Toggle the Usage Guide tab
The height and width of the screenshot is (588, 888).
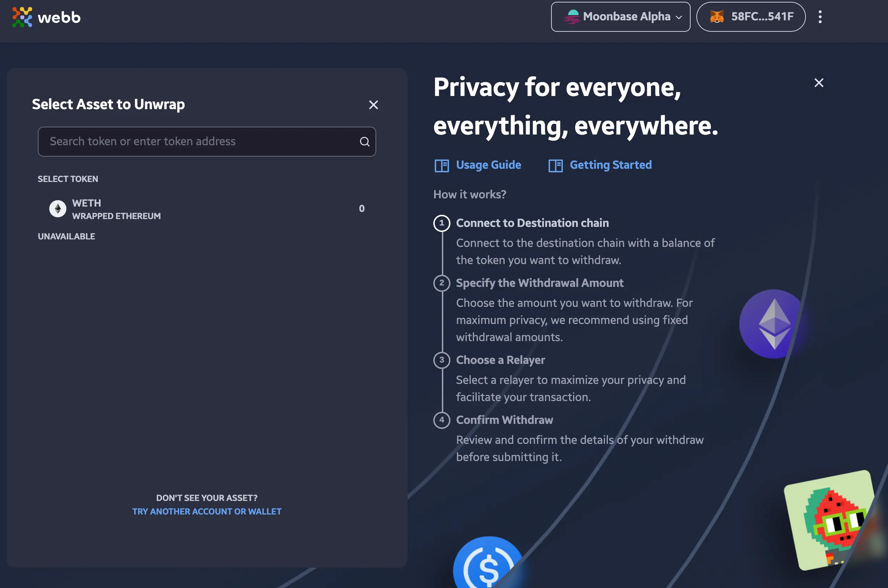477,165
